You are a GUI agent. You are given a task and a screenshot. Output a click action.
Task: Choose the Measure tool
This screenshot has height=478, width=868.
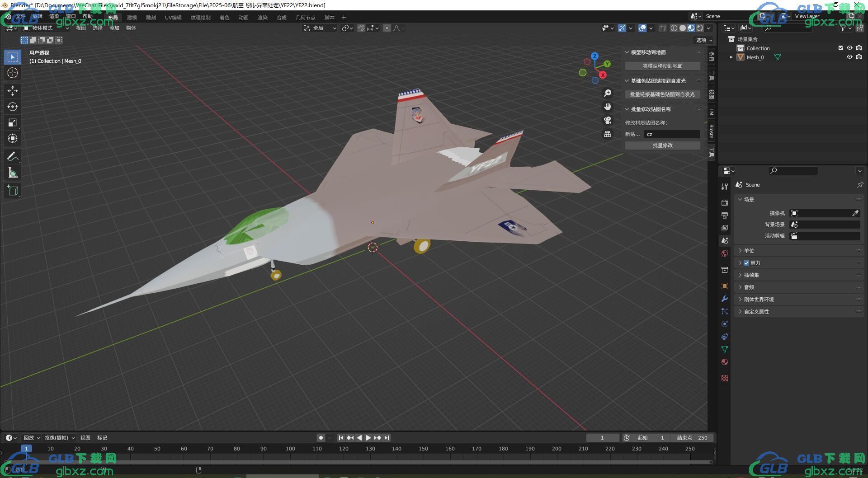tap(13, 173)
